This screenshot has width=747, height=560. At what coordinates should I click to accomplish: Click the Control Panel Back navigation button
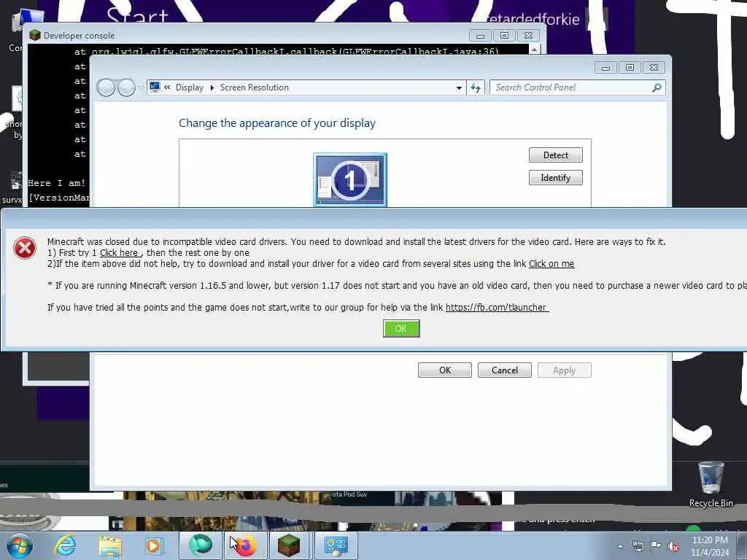tap(106, 87)
